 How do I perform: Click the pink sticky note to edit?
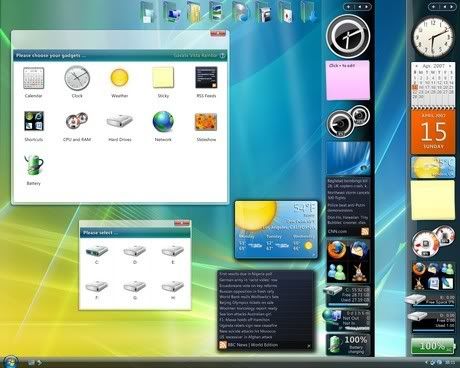tap(348, 80)
